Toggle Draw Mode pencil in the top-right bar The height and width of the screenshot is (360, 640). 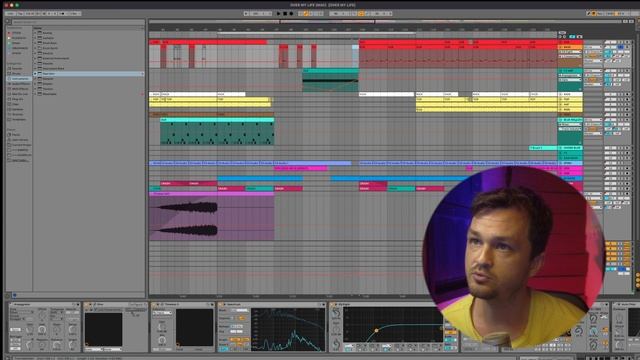[589, 13]
